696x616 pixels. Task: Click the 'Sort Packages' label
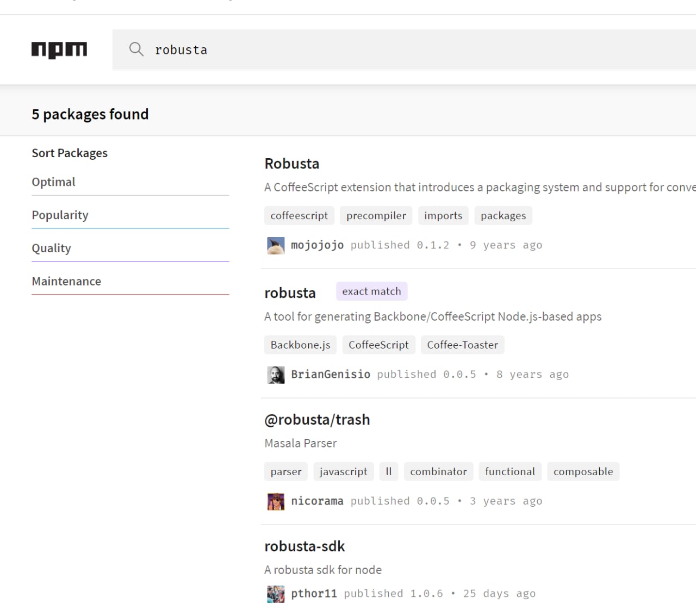point(70,153)
